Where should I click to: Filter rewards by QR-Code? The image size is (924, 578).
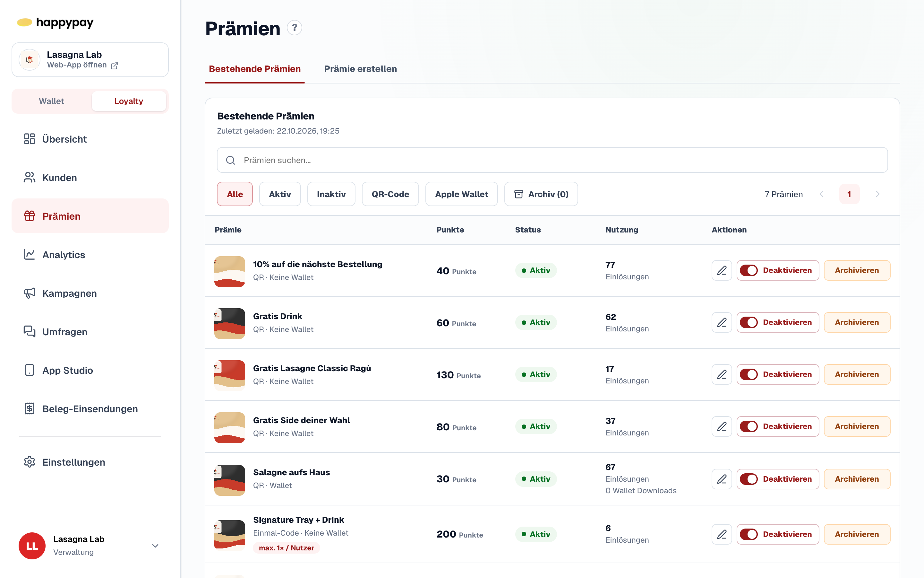[x=390, y=194]
